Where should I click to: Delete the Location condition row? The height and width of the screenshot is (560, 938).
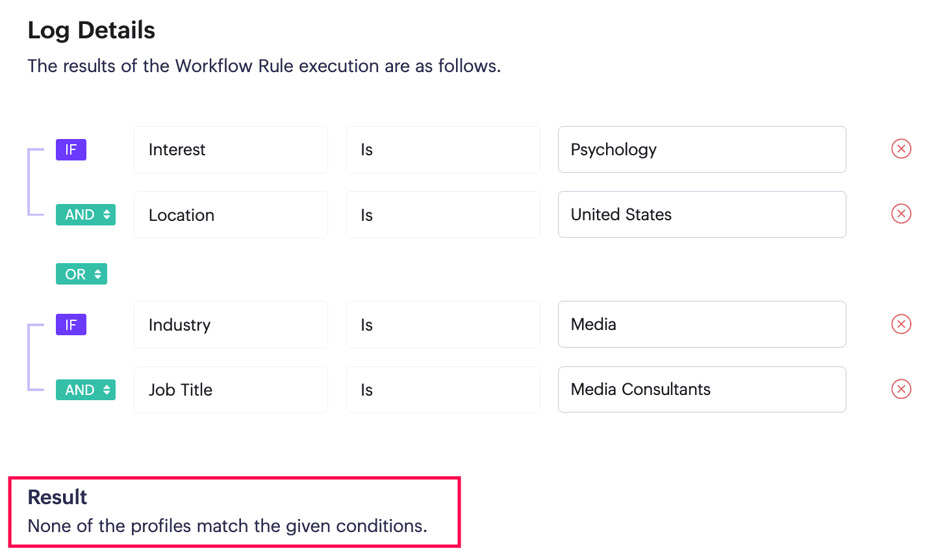(x=901, y=214)
